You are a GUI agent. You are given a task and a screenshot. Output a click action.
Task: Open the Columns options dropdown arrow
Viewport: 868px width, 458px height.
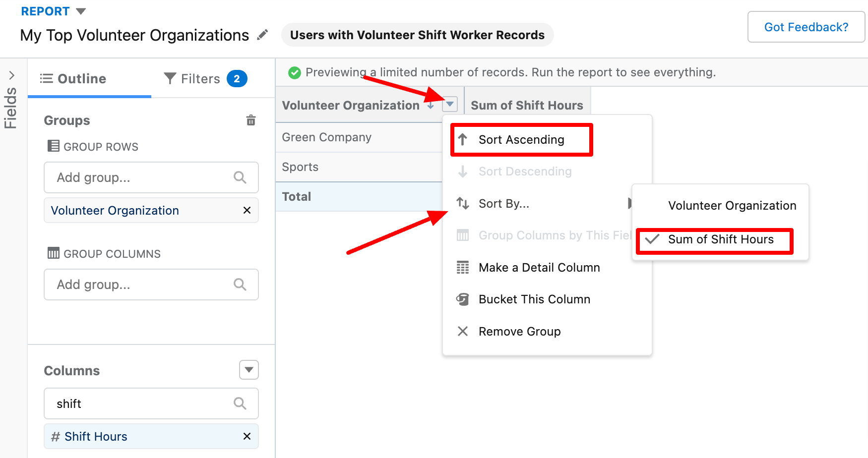tap(249, 370)
